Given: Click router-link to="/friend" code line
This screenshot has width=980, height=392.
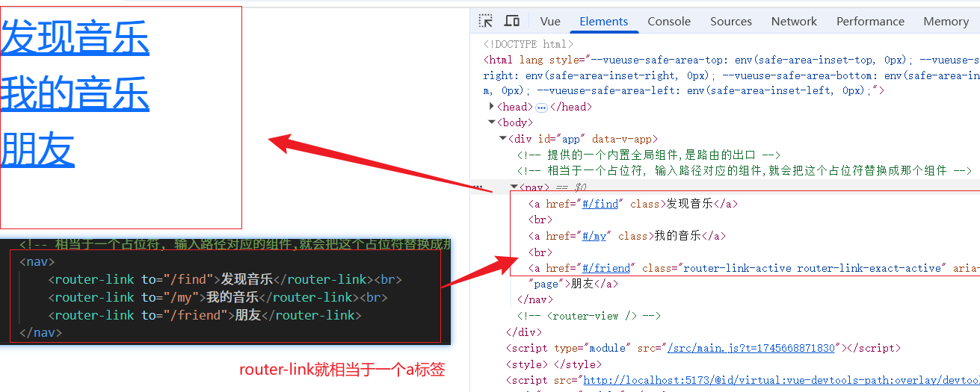Looking at the screenshot, I should [x=205, y=315].
